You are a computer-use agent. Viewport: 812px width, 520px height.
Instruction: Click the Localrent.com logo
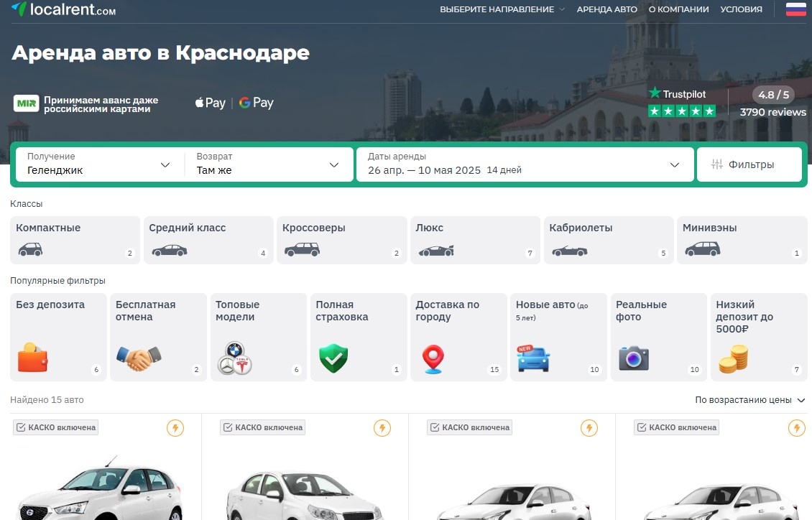coord(63,10)
